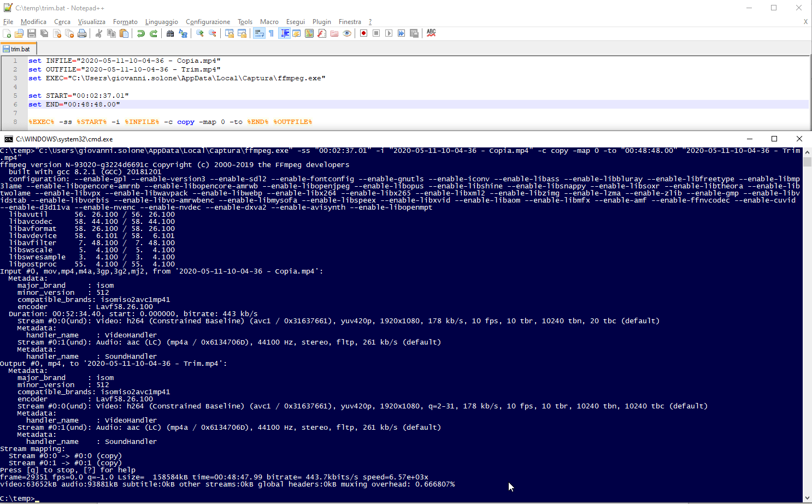This screenshot has height=504, width=812.
Task: Show the Document Map panel
Action: pos(309,33)
